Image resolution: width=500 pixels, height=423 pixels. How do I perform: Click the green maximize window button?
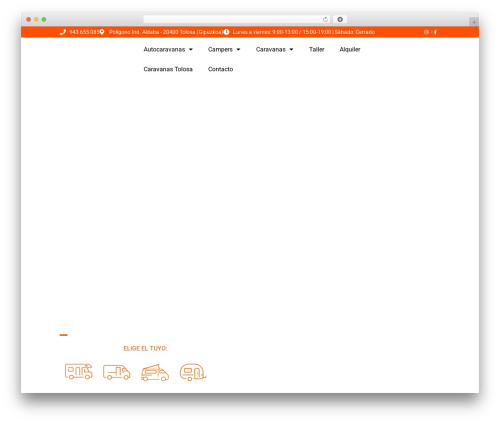coord(44,19)
